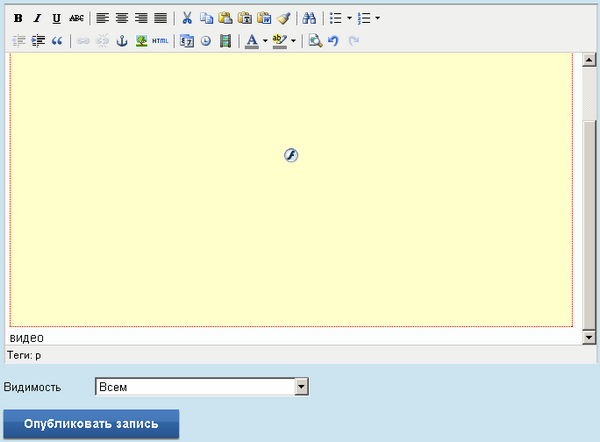Insert embedded media filmstrip icon

pos(225,41)
